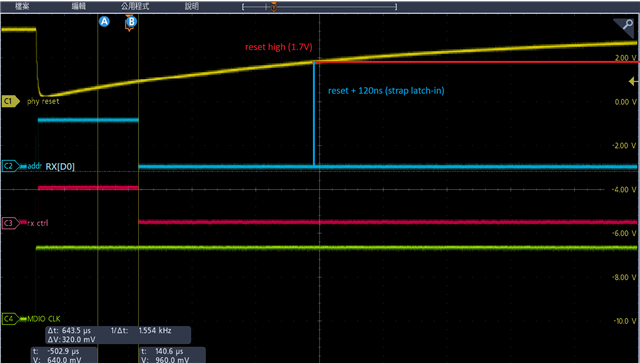Open the 說明 menu

pos(191,6)
